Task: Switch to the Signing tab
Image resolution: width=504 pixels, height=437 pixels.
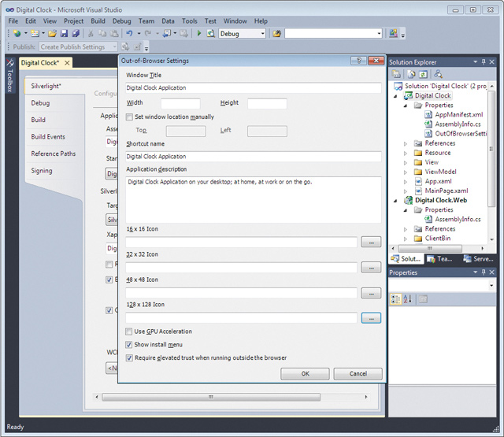Action: tap(42, 171)
